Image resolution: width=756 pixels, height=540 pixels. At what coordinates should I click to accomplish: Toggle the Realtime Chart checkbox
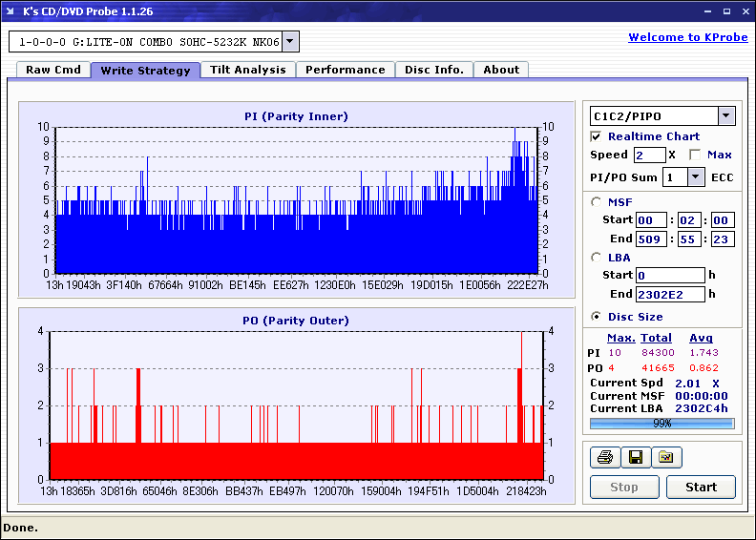pos(597,136)
